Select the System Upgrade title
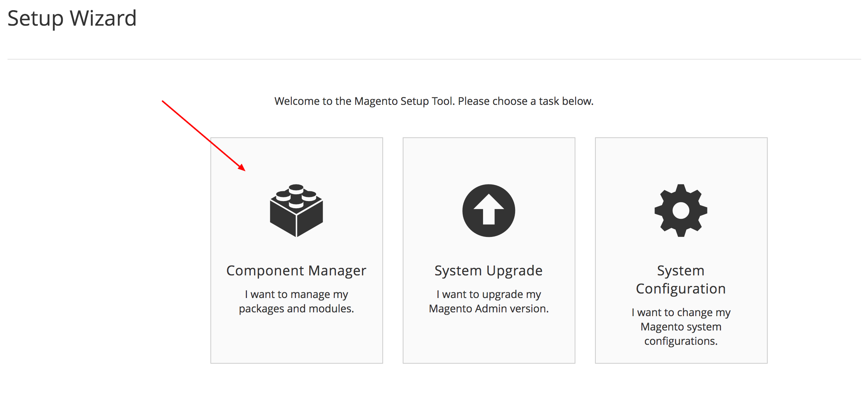 (489, 270)
